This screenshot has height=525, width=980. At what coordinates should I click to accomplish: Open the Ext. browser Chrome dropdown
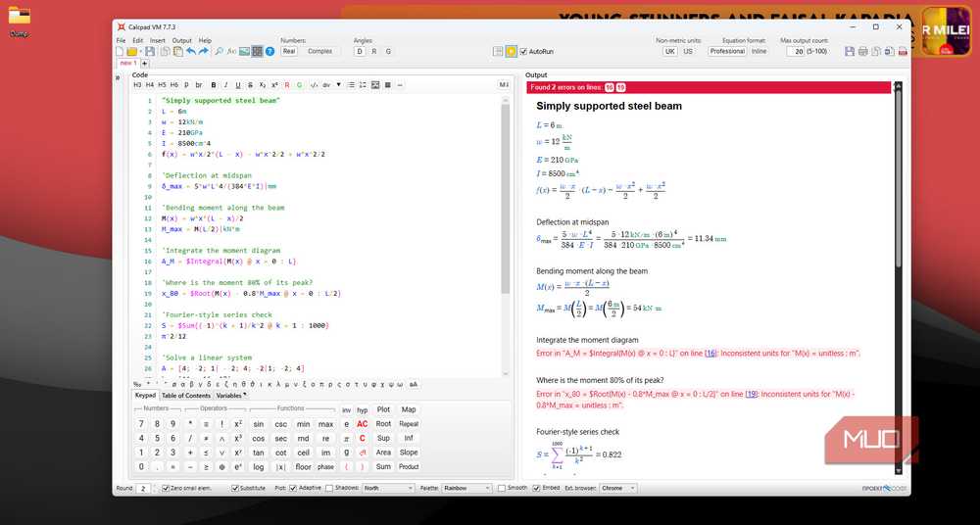617,488
